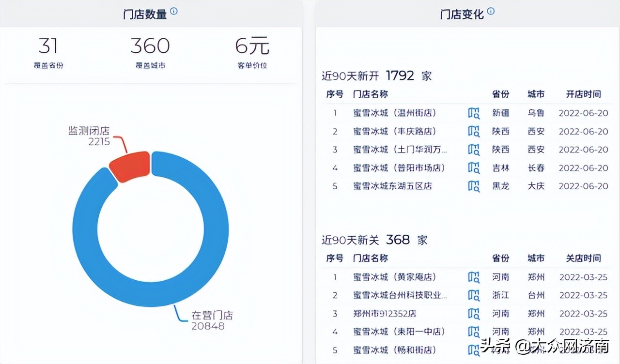Select the red 监测闭店 donut segment
The image size is (620, 364).
[x=130, y=166]
